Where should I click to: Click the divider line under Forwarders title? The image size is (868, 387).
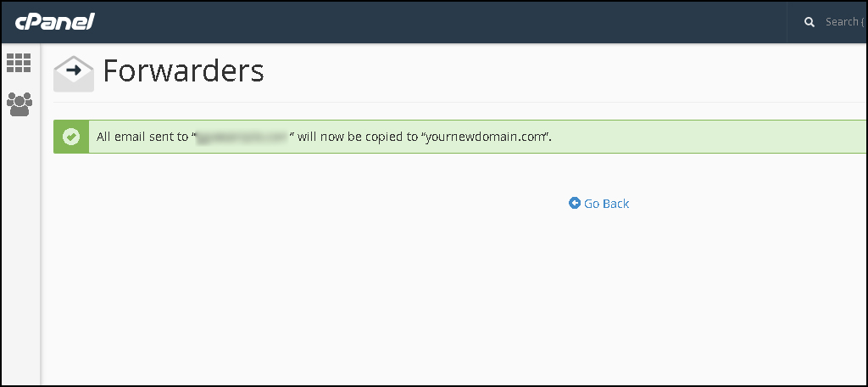tap(458, 103)
